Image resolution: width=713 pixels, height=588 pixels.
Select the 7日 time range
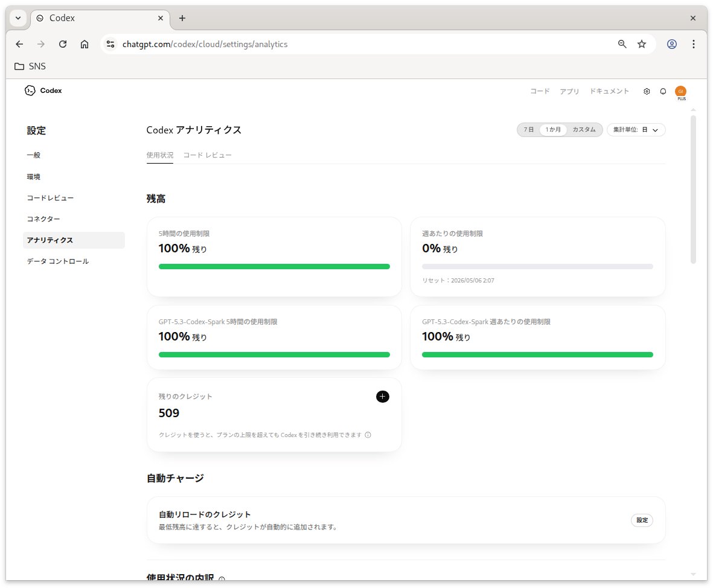click(x=528, y=130)
